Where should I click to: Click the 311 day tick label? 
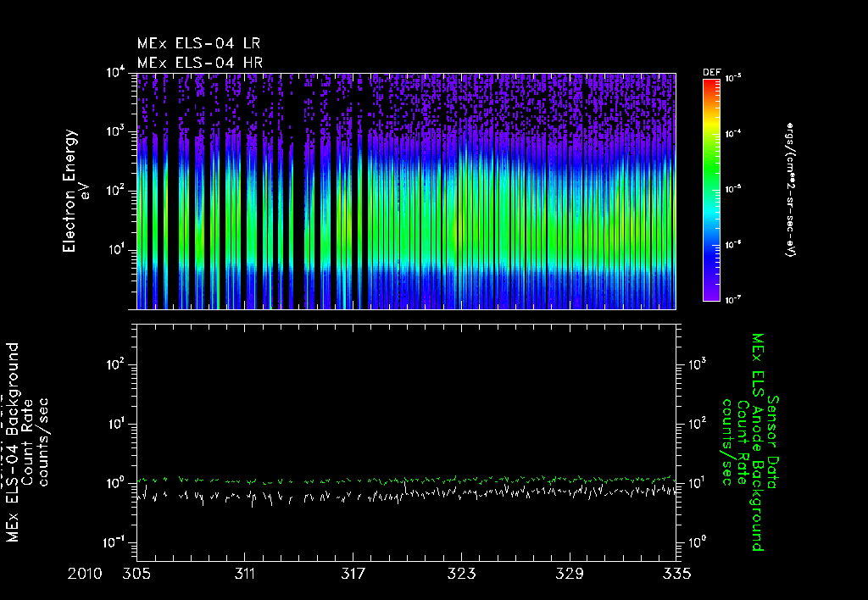pos(244,574)
